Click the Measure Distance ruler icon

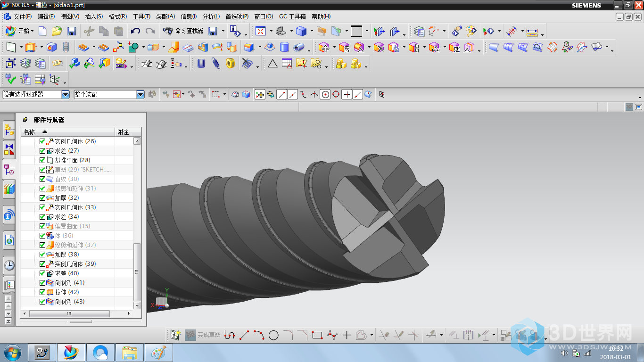532,32
